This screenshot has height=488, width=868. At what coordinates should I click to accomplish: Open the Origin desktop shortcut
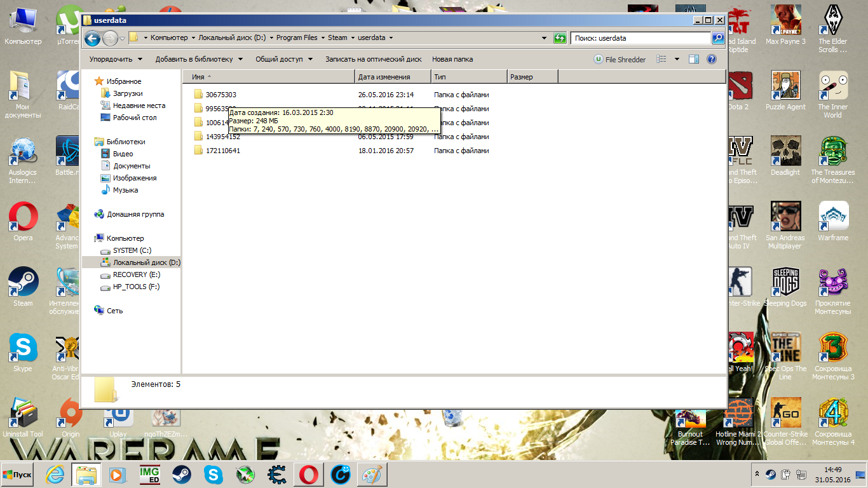pyautogui.click(x=71, y=417)
